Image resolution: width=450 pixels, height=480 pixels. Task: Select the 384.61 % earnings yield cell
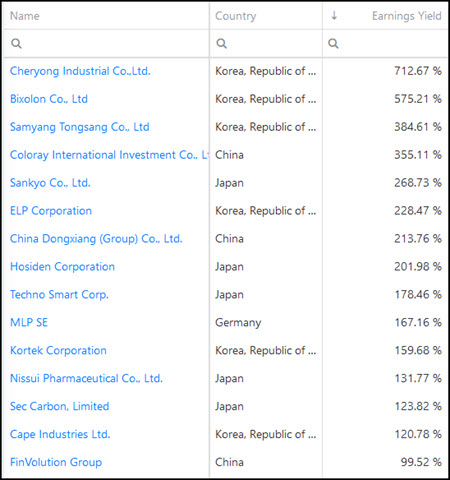coord(418,127)
